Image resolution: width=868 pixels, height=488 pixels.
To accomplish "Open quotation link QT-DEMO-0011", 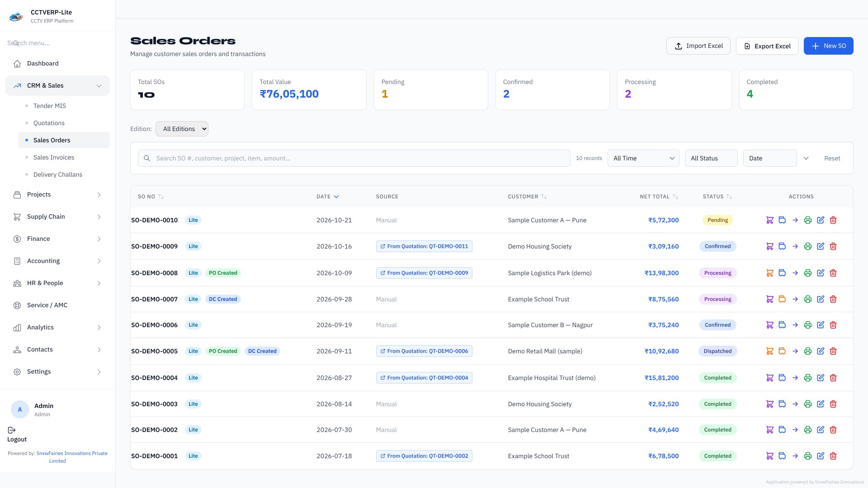I will pos(424,246).
